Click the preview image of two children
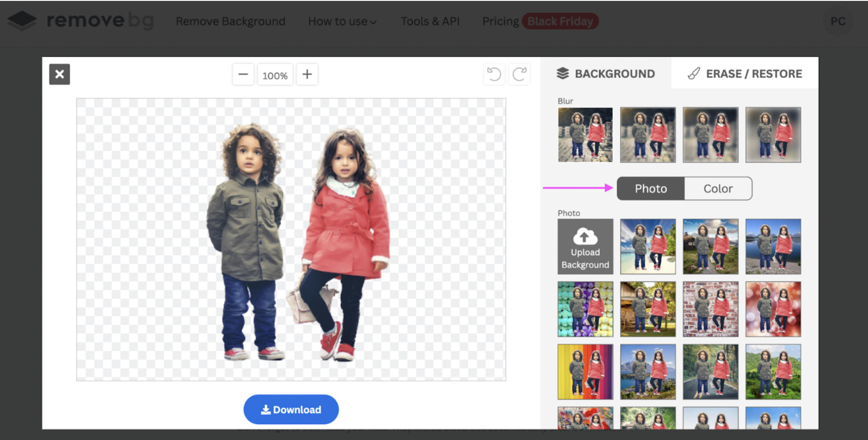Image resolution: width=868 pixels, height=440 pixels. click(291, 240)
